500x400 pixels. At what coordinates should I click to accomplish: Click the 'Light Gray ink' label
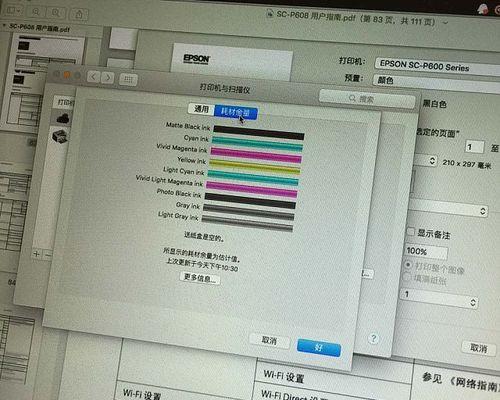tap(178, 216)
